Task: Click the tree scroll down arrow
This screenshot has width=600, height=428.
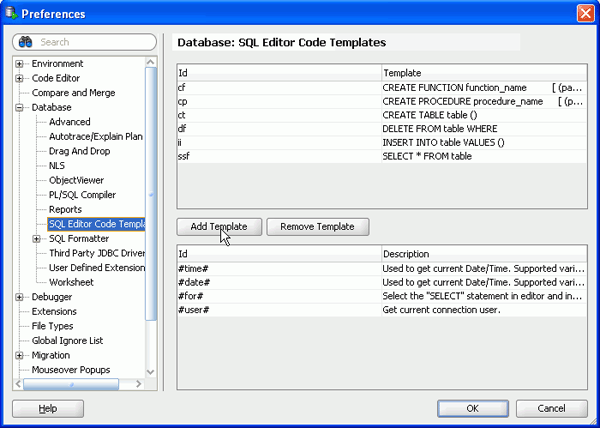Action: coord(151,372)
